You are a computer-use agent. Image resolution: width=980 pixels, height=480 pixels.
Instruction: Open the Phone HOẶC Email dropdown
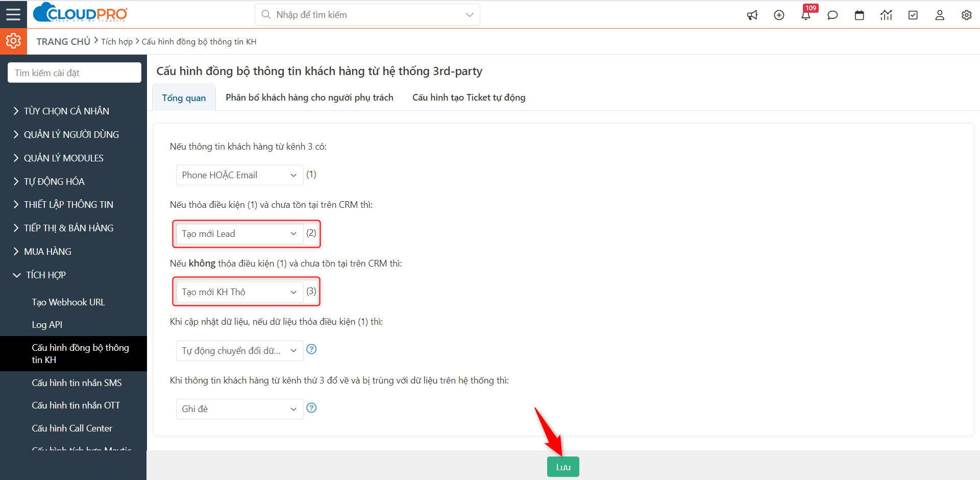point(239,175)
